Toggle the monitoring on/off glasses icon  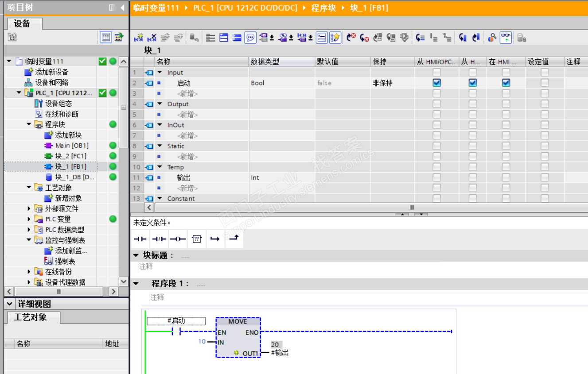(506, 38)
